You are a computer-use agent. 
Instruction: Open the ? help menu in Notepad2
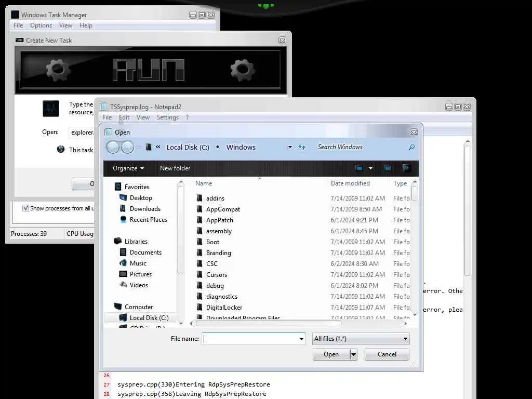(x=187, y=117)
